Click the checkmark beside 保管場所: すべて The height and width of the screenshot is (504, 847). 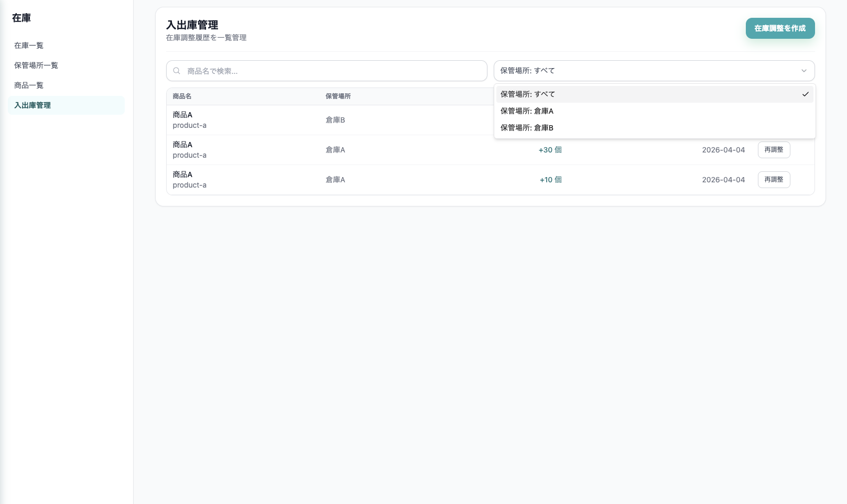click(x=805, y=94)
